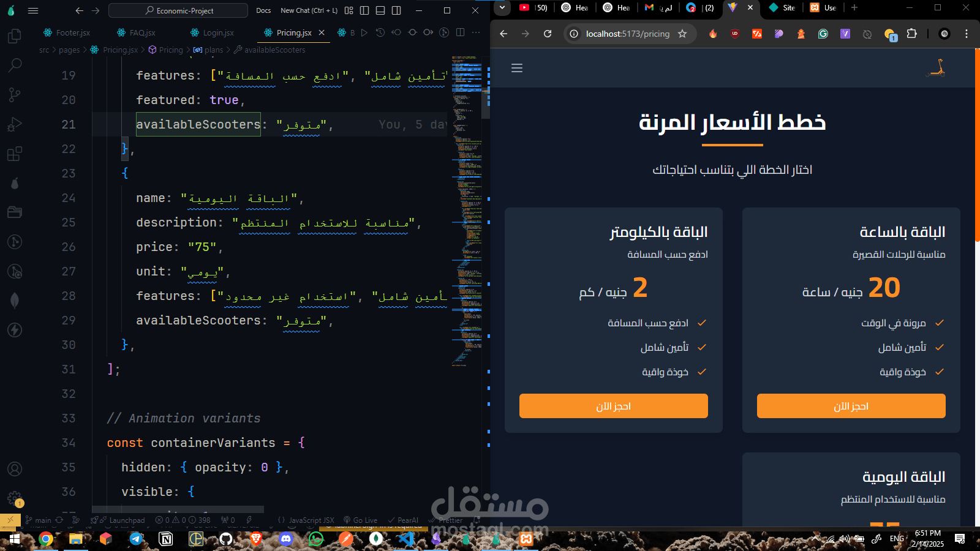Change JavaScript JSX language mode in the status bar
The image size is (980, 551).
[x=306, y=520]
